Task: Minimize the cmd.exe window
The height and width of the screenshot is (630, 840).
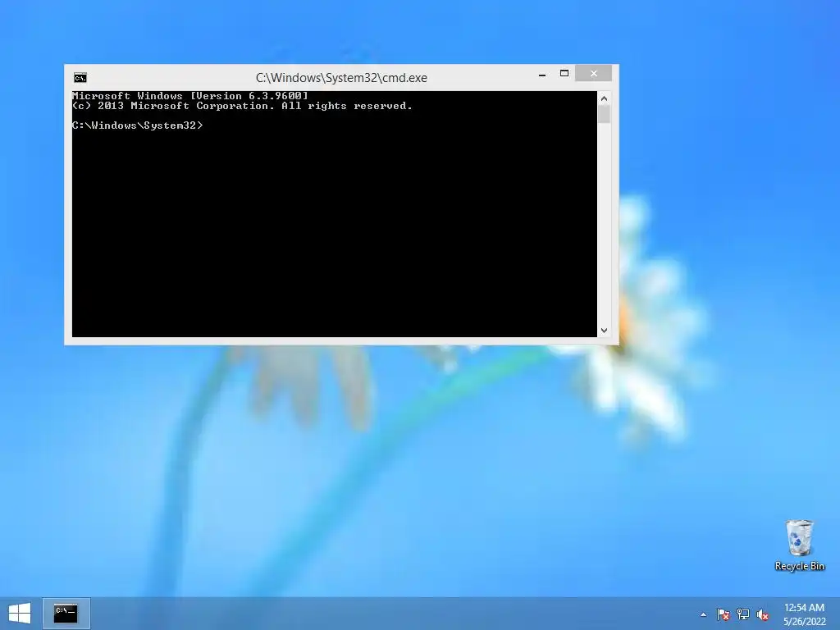Action: click(x=542, y=74)
